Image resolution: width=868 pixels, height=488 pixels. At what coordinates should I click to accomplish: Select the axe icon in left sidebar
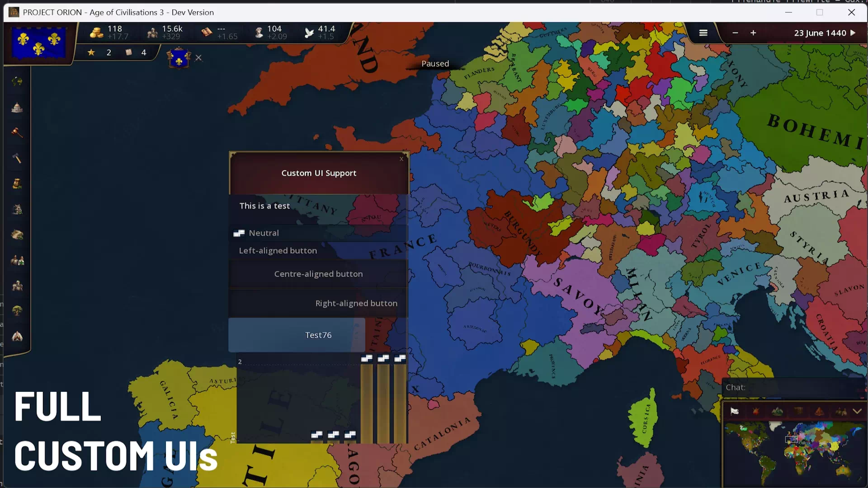coord(17,158)
